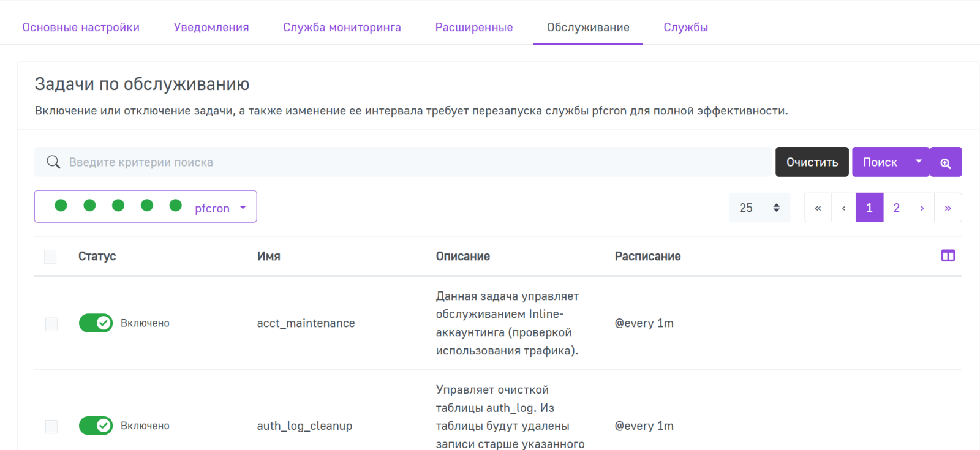Image resolution: width=980 pixels, height=450 pixels.
Task: Click the first green pfcron status dot
Action: [x=61, y=206]
